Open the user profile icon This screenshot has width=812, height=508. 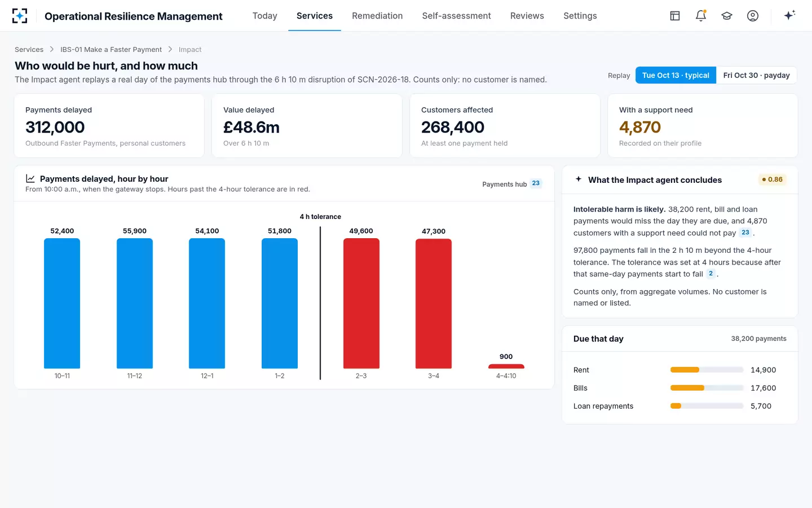[753, 16]
